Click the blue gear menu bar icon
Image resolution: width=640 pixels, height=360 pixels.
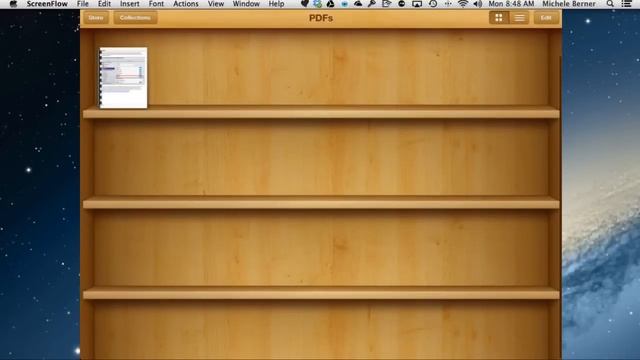317,4
